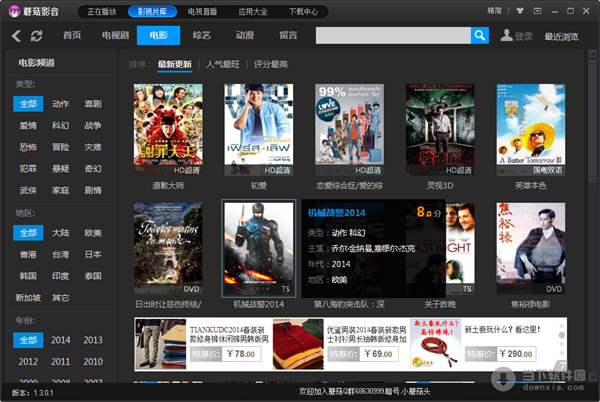The height and width of the screenshot is (402, 600).
Task: Click the 最近浏览 link
Action: tap(561, 37)
